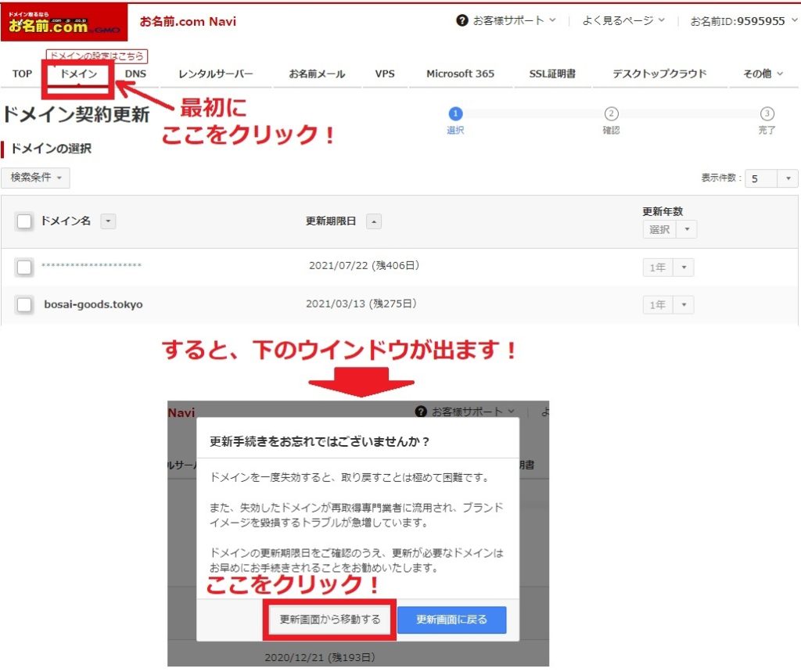Open the デスクトップクラウド tab
Screen dimensions: 801x672
pyautogui.click(x=659, y=74)
